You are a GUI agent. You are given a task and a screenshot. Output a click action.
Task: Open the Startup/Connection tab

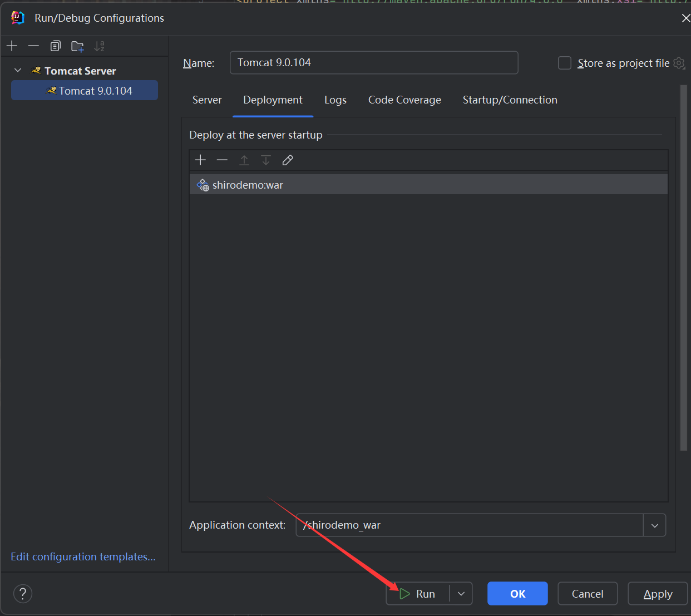(x=510, y=100)
